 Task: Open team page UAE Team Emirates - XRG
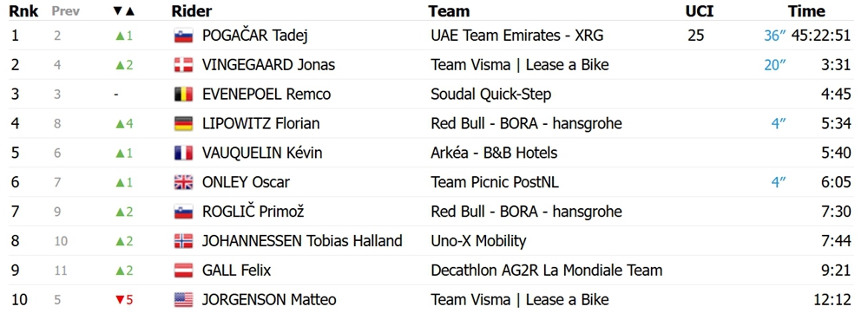click(517, 36)
